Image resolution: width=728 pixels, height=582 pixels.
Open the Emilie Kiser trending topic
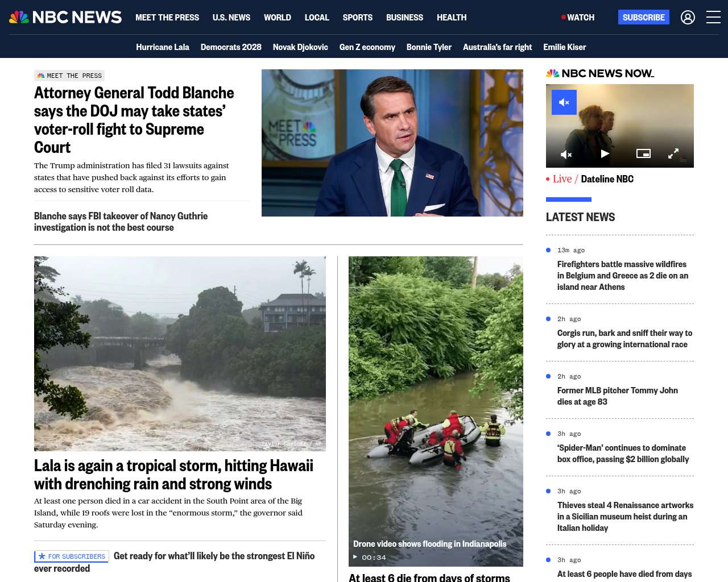point(564,47)
